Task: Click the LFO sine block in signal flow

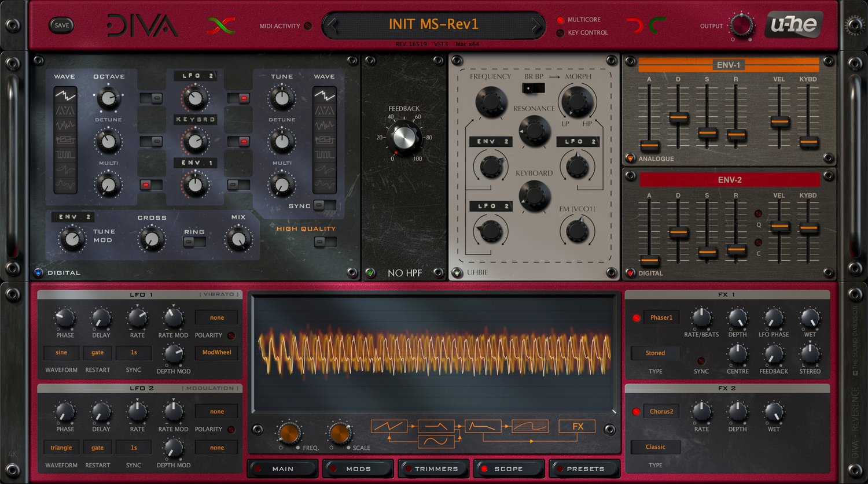Action: [x=436, y=441]
